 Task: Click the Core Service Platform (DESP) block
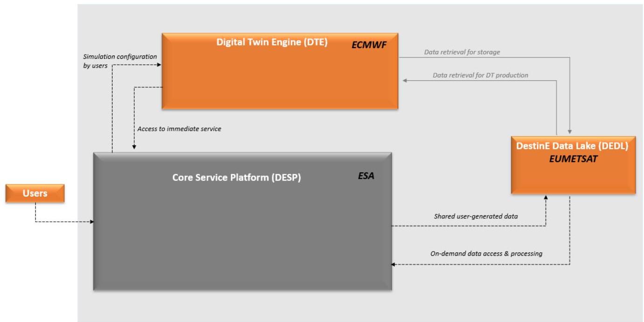[242, 221]
